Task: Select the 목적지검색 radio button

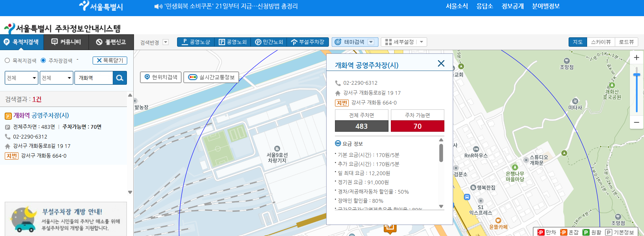Action: coord(7,61)
